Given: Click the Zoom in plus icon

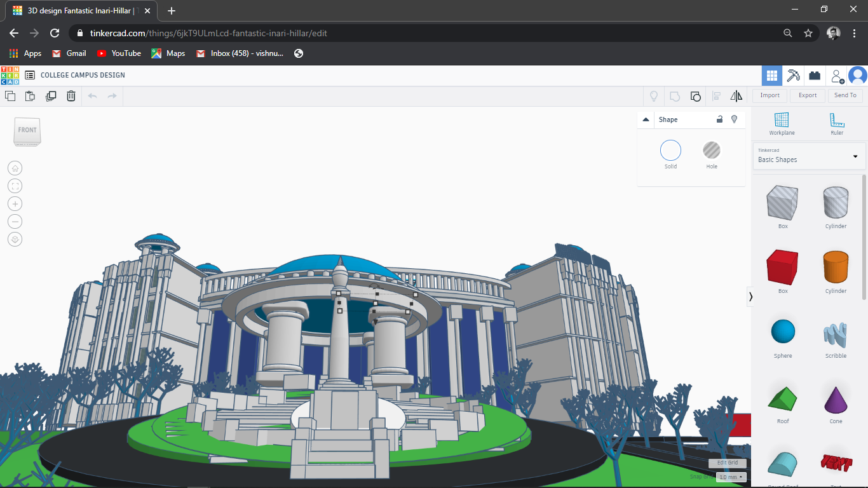Looking at the screenshot, I should point(15,204).
